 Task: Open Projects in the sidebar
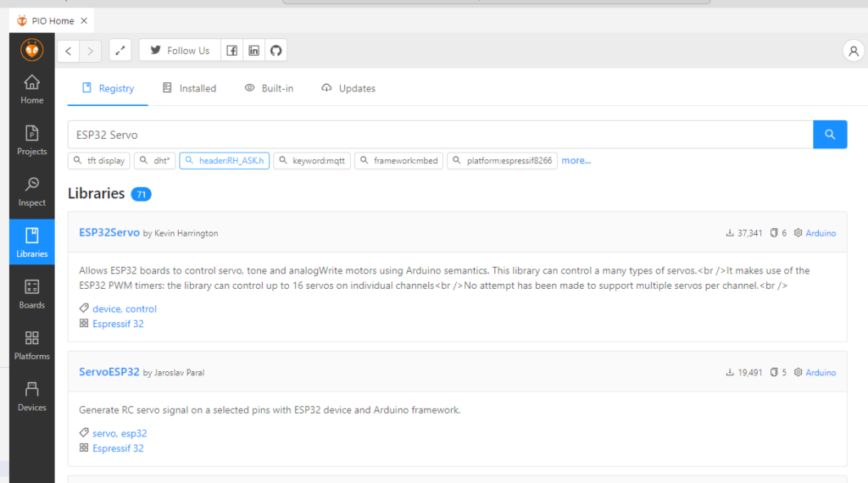[31, 141]
